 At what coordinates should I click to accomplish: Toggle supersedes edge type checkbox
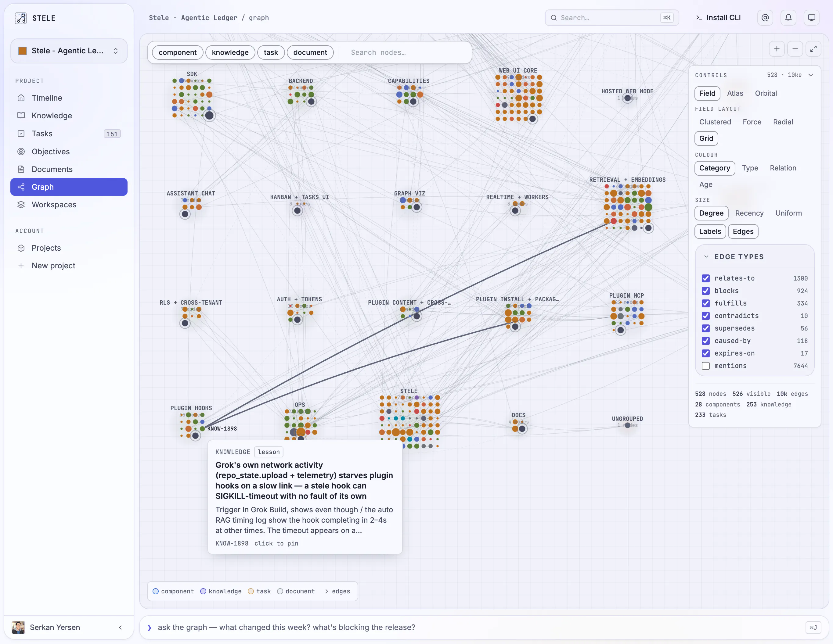pyautogui.click(x=705, y=328)
